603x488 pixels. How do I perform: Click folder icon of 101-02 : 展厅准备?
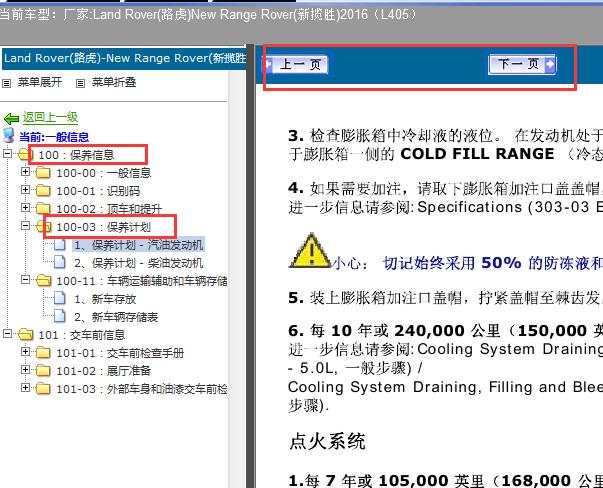pyautogui.click(x=43, y=371)
